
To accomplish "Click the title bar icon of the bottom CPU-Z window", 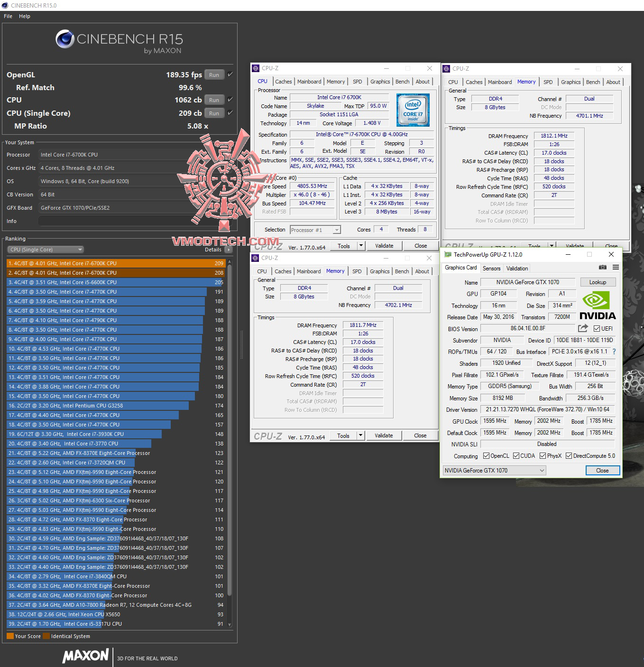I will (x=256, y=258).
